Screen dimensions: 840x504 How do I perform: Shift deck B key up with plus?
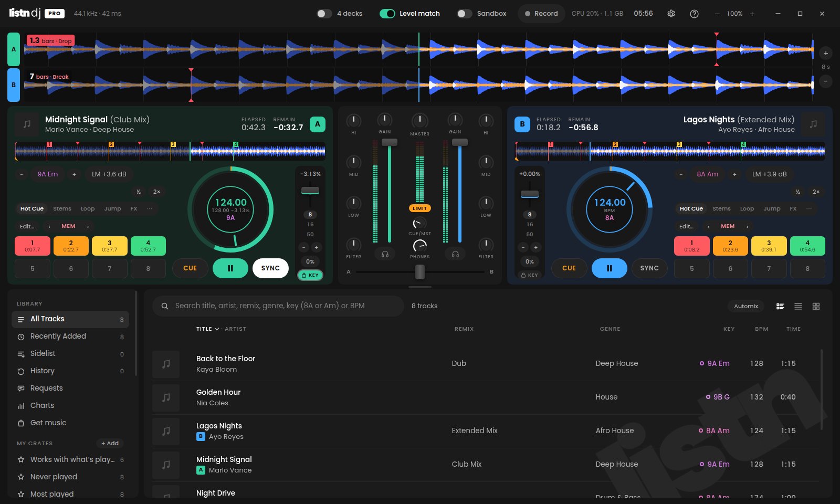click(x=734, y=174)
